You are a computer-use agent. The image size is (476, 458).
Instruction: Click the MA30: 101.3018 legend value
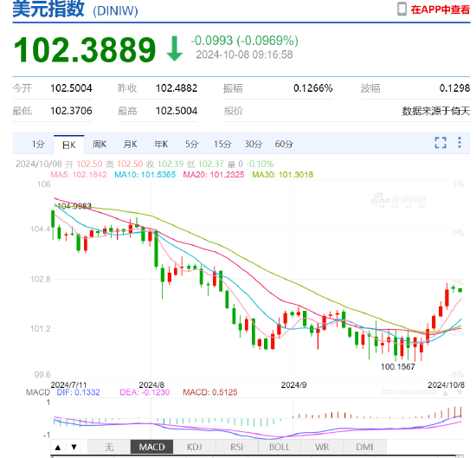[x=283, y=175]
